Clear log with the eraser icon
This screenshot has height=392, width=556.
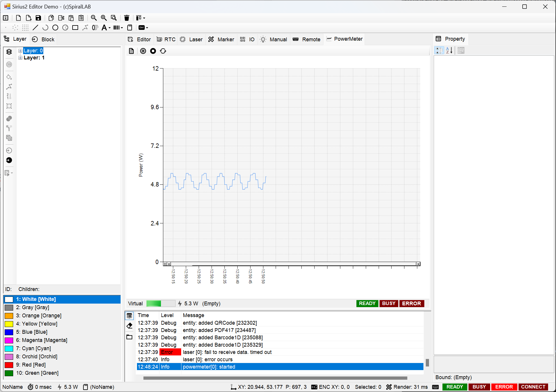click(x=129, y=326)
